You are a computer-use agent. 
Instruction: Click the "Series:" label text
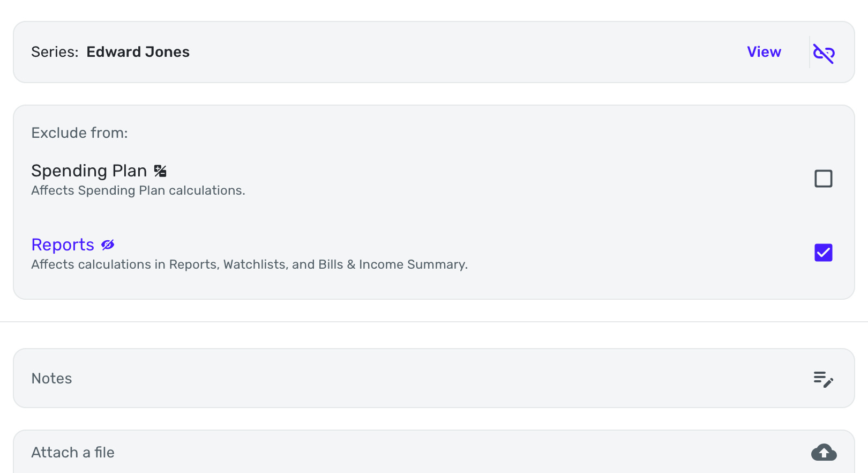(x=55, y=52)
